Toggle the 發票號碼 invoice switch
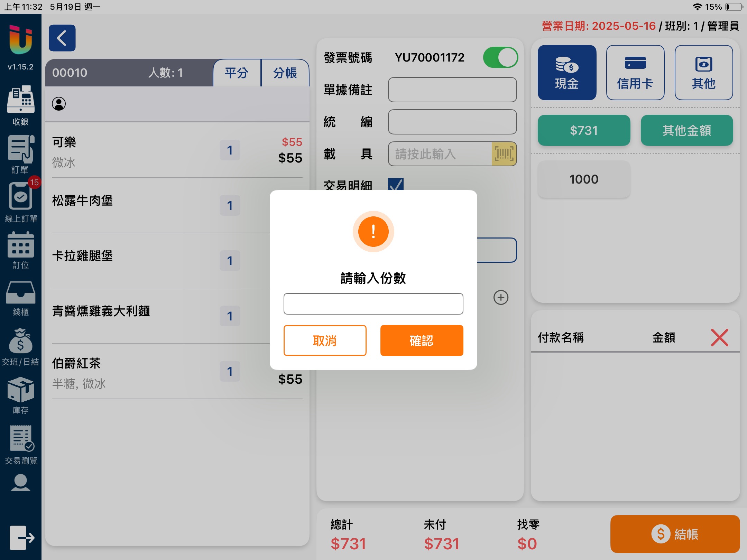747x560 pixels. pyautogui.click(x=500, y=57)
